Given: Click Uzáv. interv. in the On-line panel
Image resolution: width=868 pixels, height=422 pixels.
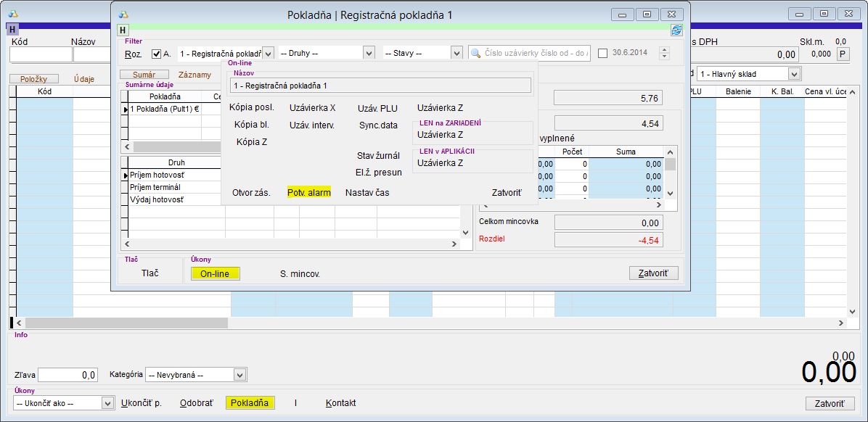Looking at the screenshot, I should tap(311, 125).
